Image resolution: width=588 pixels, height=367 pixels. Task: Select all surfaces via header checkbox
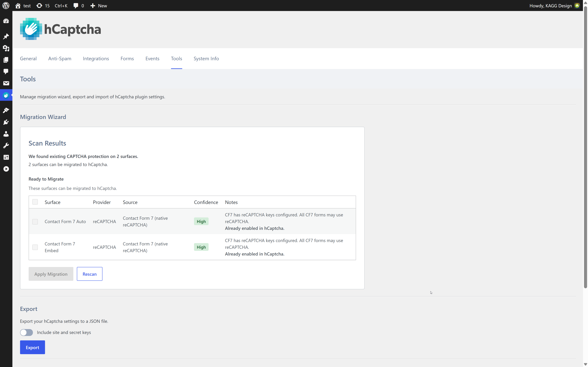(x=35, y=202)
